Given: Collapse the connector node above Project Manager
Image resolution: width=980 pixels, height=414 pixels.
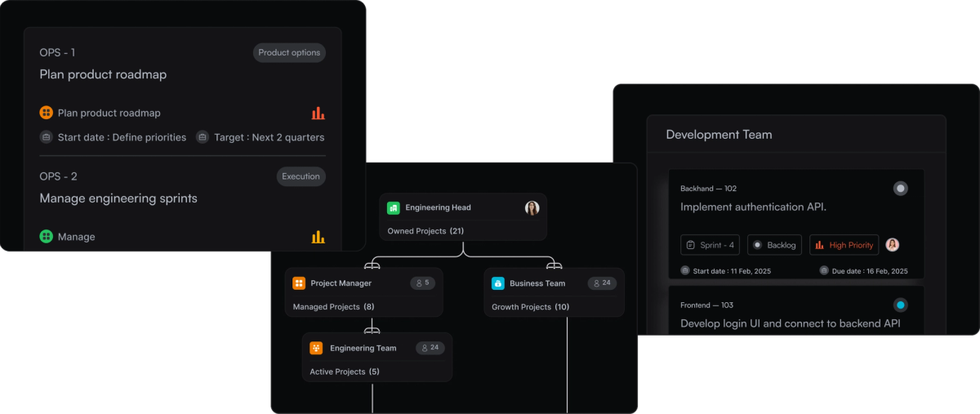Looking at the screenshot, I should point(372,265).
